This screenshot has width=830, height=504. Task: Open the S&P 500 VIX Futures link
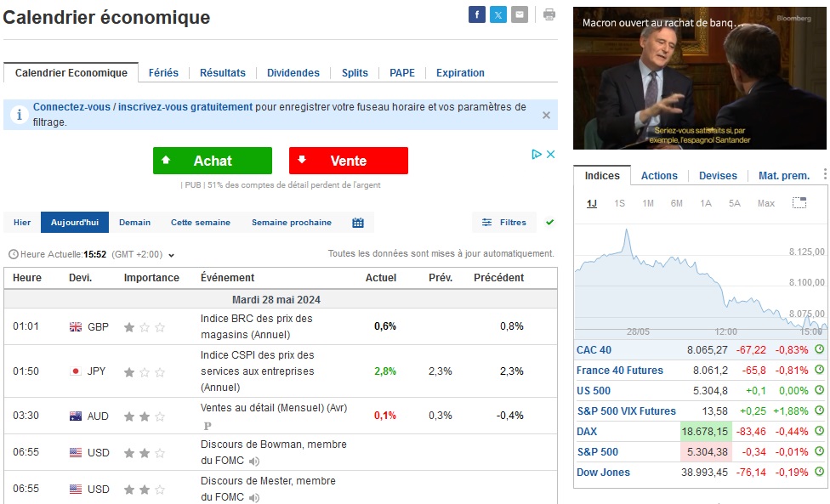pyautogui.click(x=626, y=411)
